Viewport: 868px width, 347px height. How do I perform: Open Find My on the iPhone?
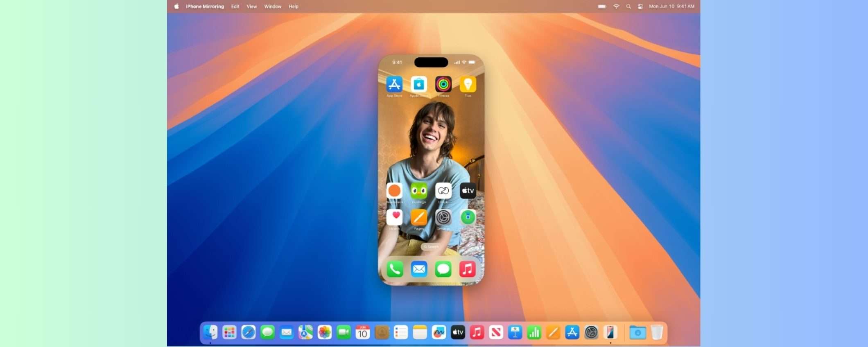(468, 217)
